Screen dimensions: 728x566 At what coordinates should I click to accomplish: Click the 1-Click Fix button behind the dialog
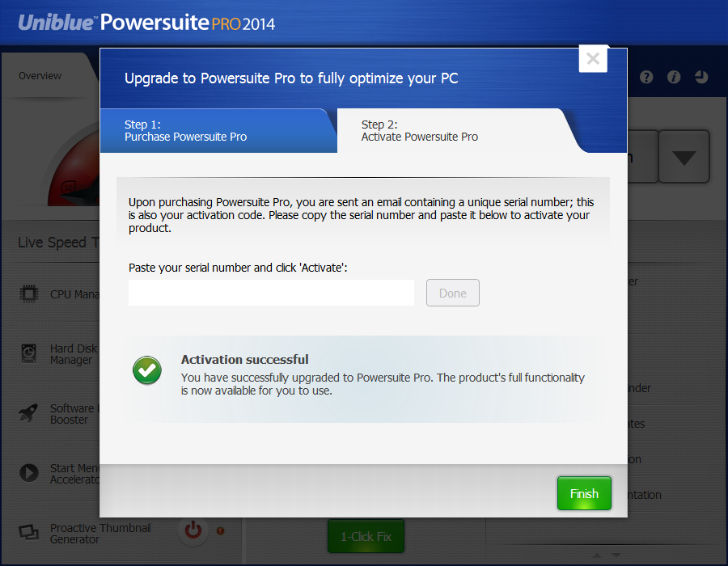click(366, 536)
